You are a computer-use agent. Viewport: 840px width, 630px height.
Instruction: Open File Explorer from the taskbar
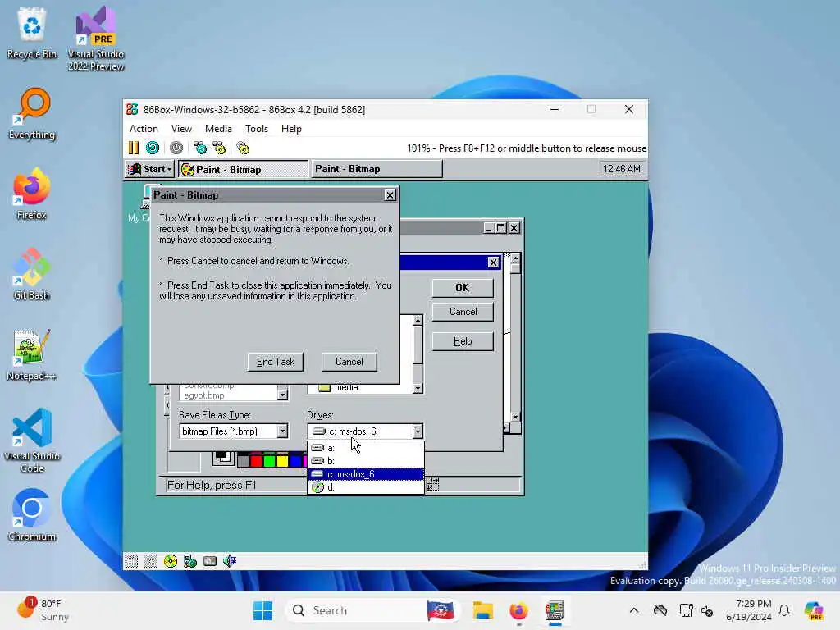pos(482,610)
